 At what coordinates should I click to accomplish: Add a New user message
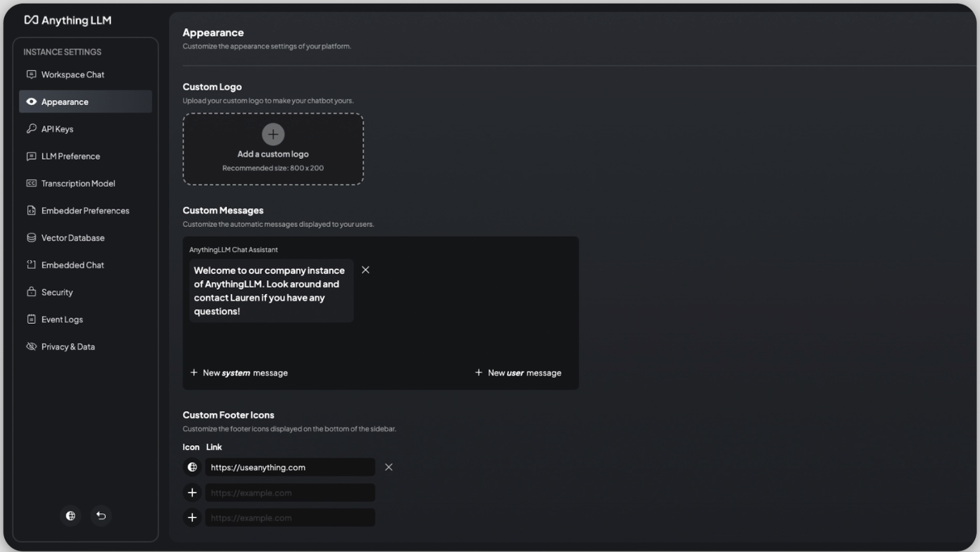pos(518,373)
